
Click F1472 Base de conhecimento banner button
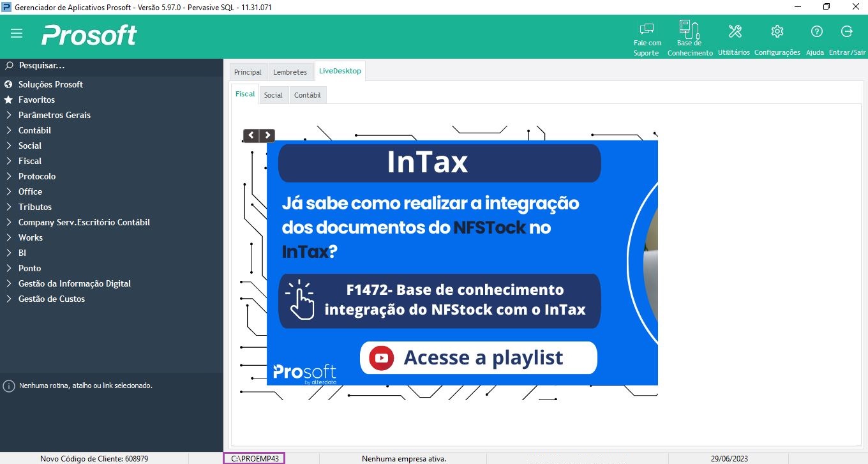(440, 301)
